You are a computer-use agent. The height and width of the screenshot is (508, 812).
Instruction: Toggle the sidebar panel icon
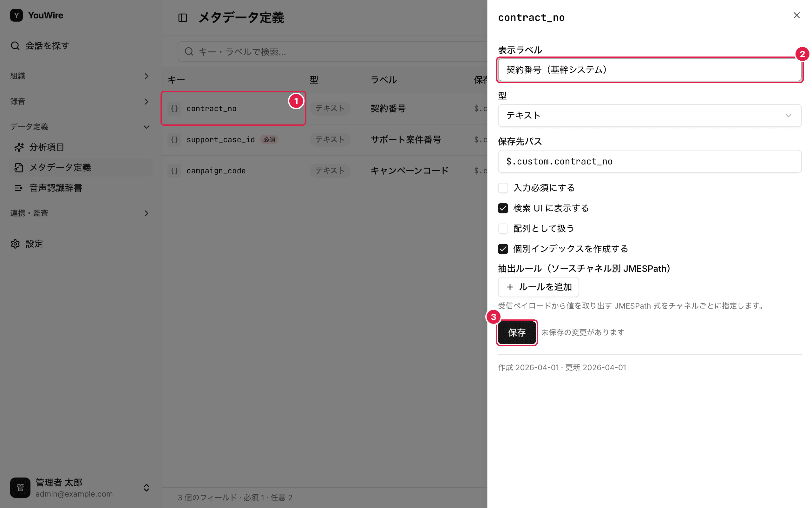(x=182, y=17)
